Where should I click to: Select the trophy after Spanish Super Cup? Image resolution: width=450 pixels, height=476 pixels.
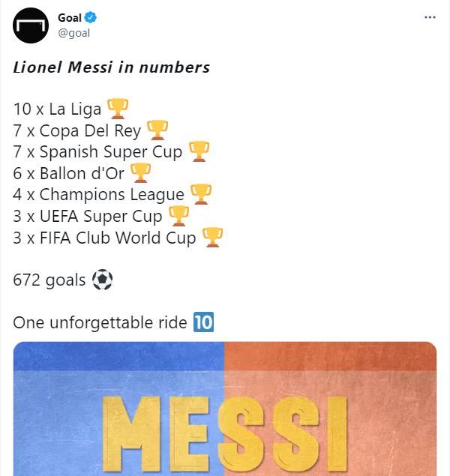[x=199, y=151]
